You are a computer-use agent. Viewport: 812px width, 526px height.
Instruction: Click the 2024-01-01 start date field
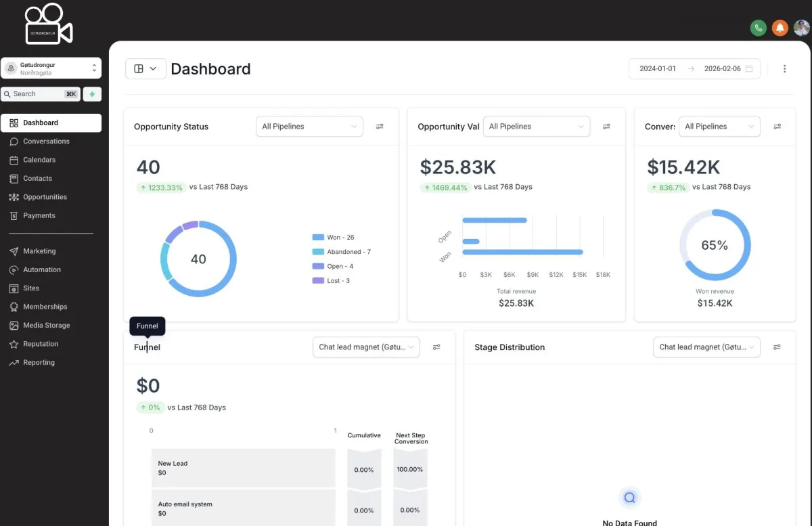point(658,68)
